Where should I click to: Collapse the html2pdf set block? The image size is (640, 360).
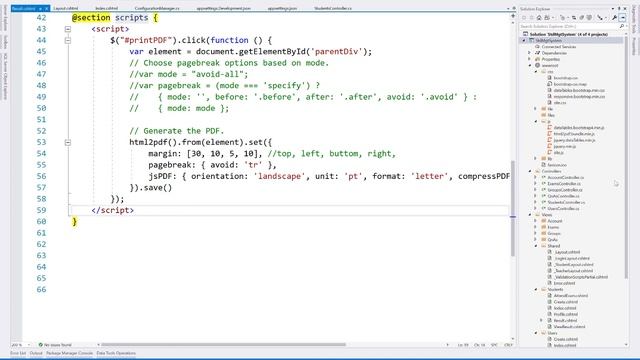tap(68, 142)
